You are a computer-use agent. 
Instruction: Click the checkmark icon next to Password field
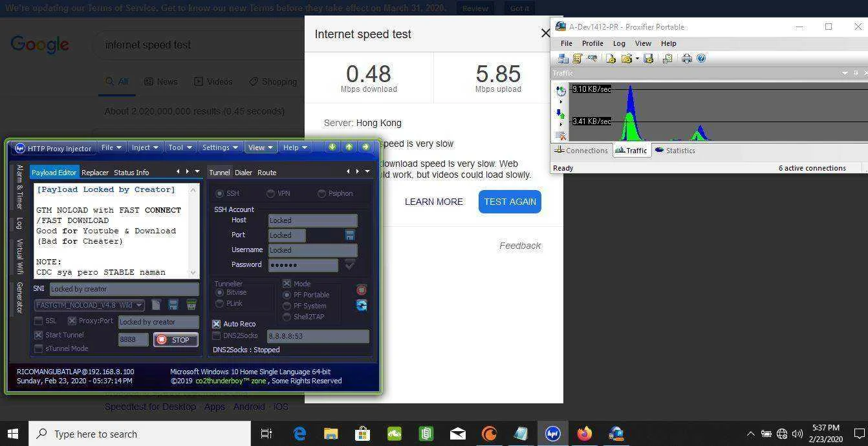click(350, 264)
